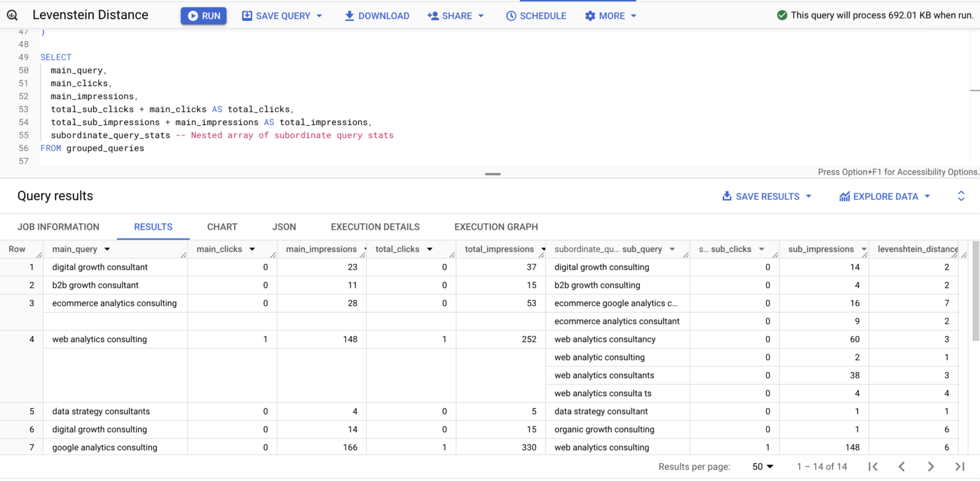Click the previous page arrow

click(902, 466)
